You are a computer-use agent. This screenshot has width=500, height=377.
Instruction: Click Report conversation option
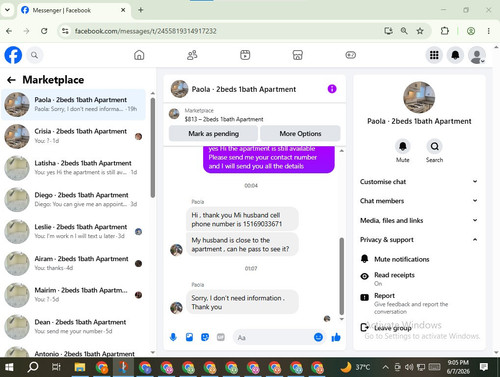point(419,303)
